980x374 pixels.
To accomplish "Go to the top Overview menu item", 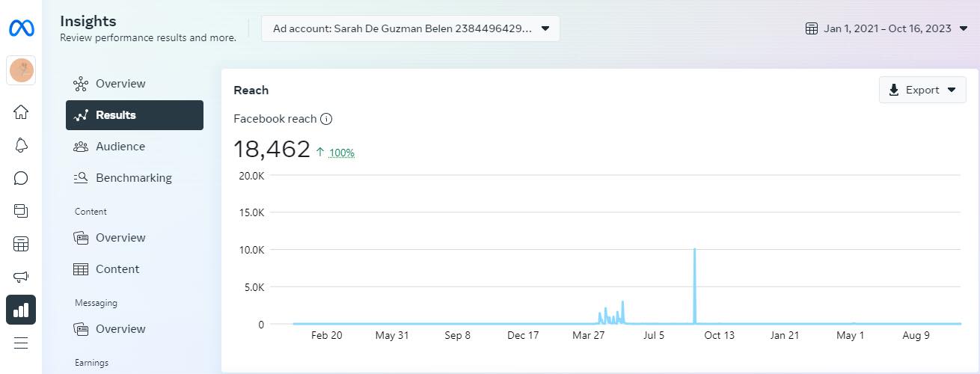I will 120,84.
